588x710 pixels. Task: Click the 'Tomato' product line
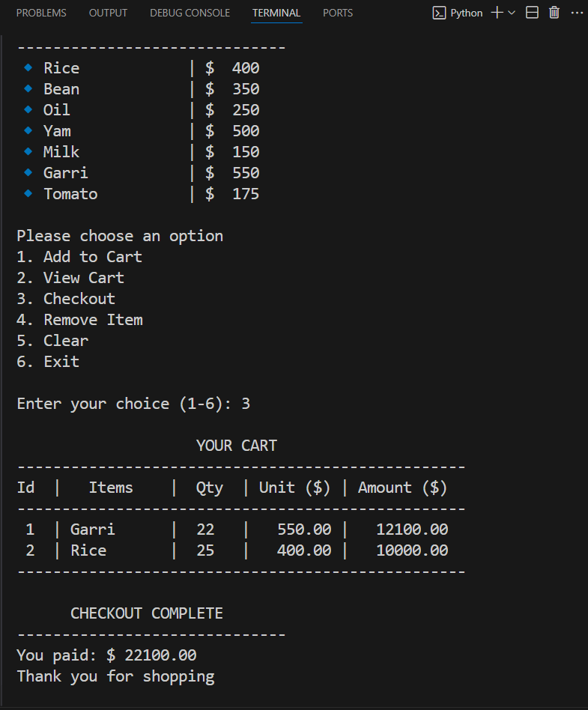pos(142,194)
